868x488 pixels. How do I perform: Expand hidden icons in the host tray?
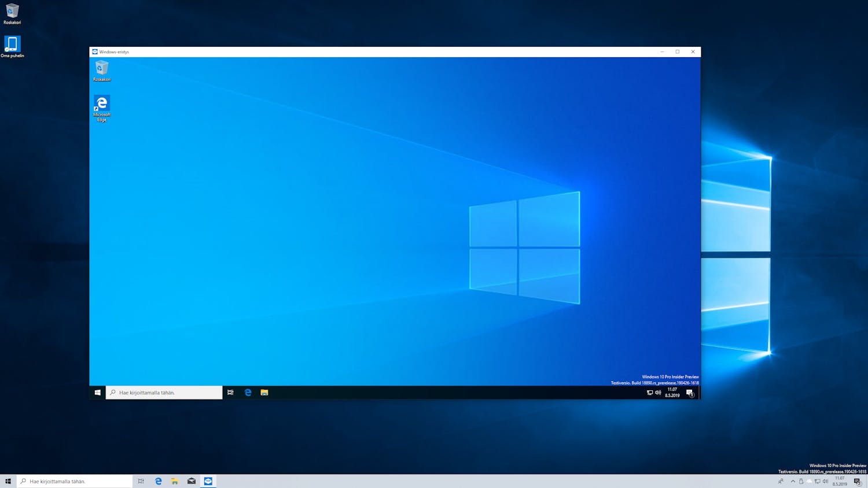(793, 481)
